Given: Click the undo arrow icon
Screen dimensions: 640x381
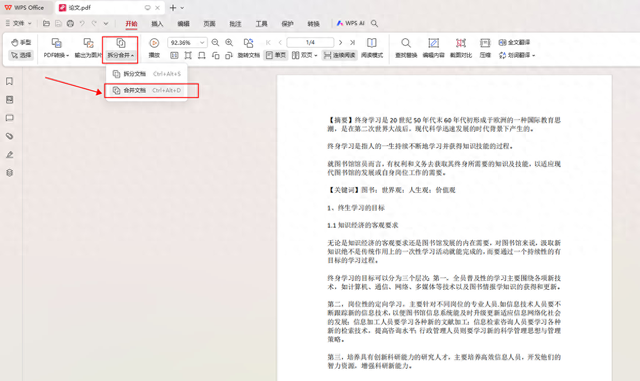Looking at the screenshot, I should click(82, 24).
